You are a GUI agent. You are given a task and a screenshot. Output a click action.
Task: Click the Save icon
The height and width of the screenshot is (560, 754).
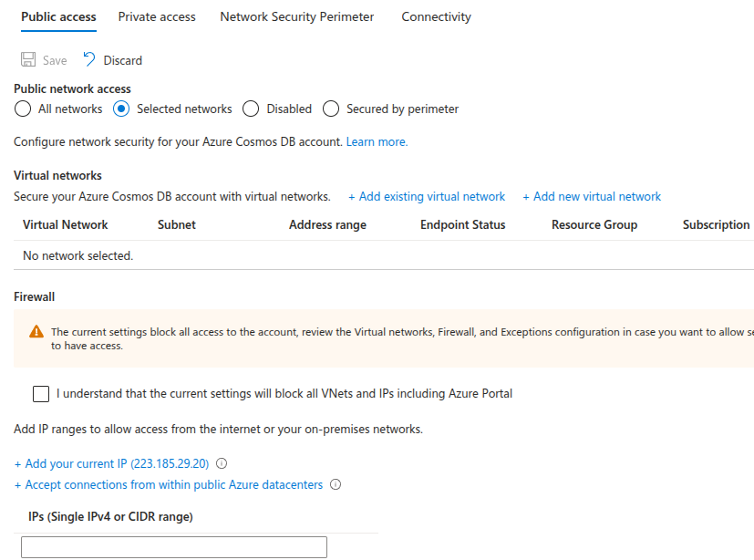26,59
